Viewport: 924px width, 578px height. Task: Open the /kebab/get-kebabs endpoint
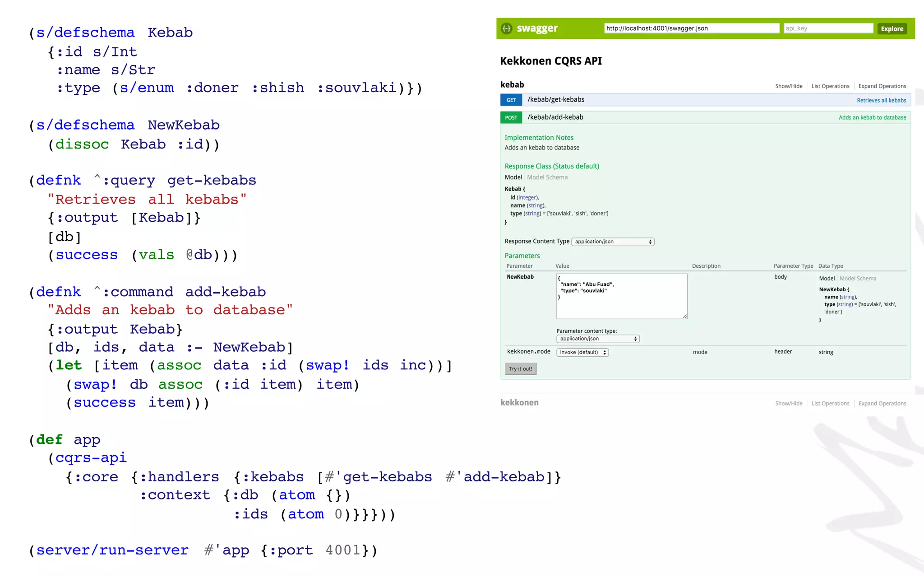556,99
